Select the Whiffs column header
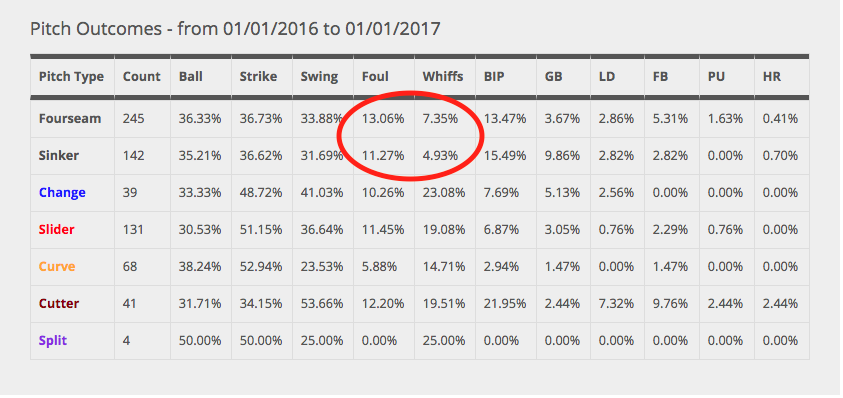The height and width of the screenshot is (398, 843). 442,76
